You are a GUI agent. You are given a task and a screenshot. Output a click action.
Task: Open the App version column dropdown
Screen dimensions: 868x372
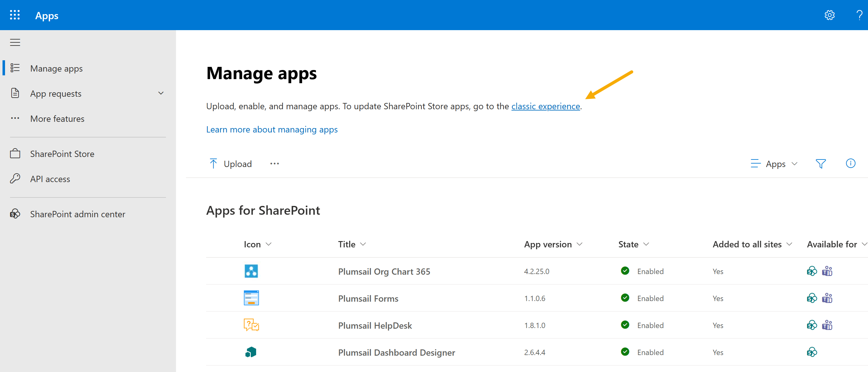pos(580,244)
